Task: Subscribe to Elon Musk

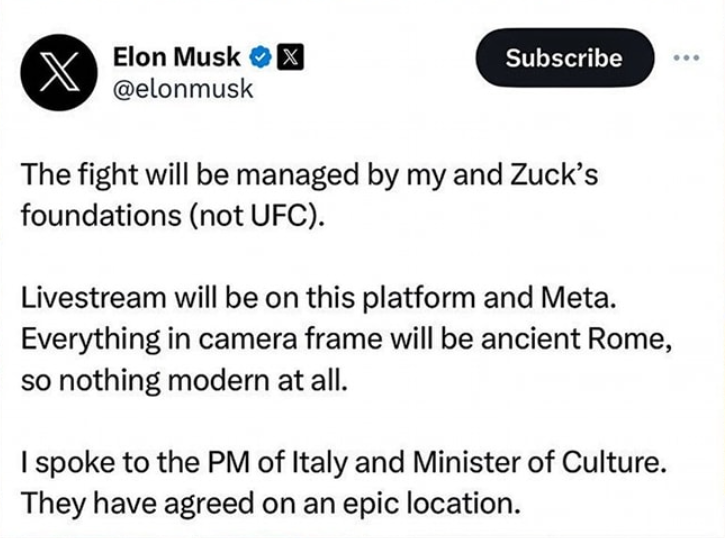Action: (565, 58)
